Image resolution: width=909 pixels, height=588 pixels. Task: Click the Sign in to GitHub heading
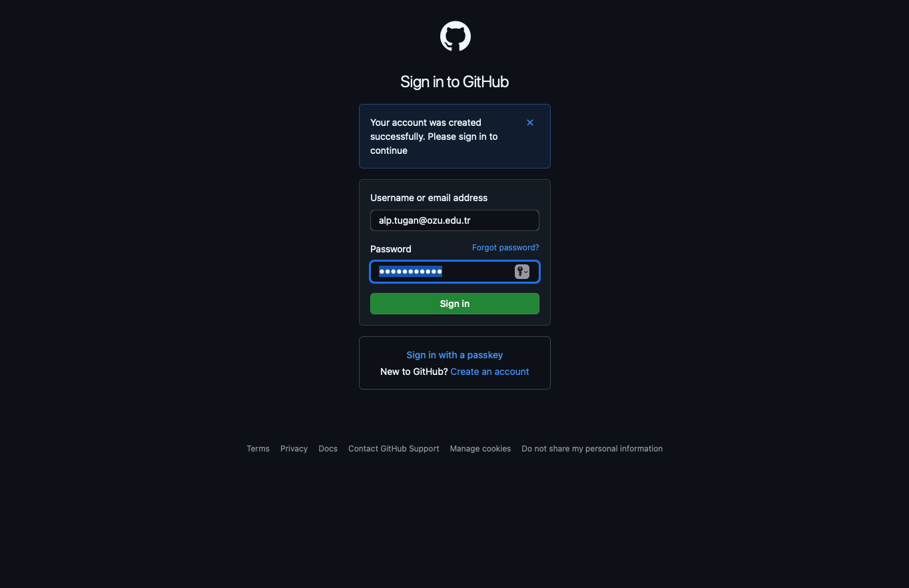(455, 82)
